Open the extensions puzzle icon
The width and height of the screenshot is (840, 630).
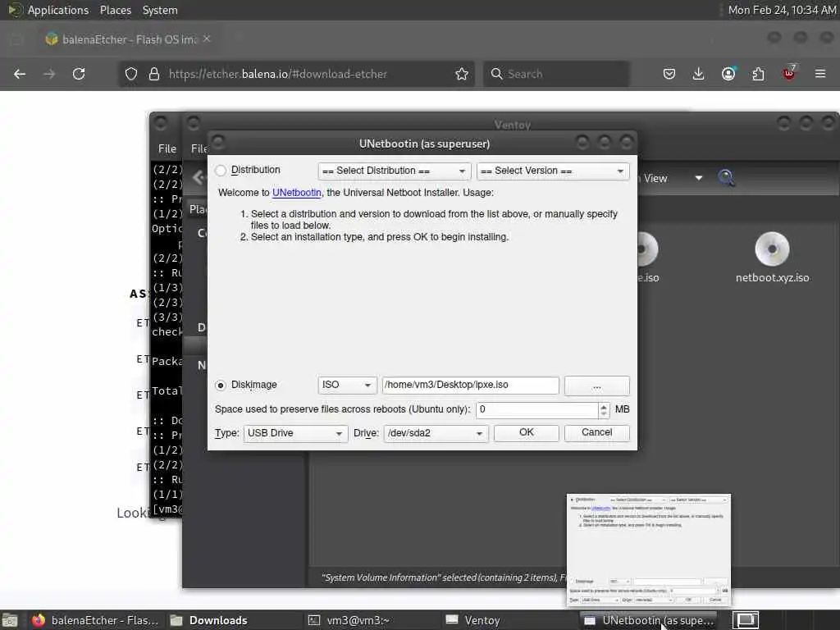pos(759,74)
